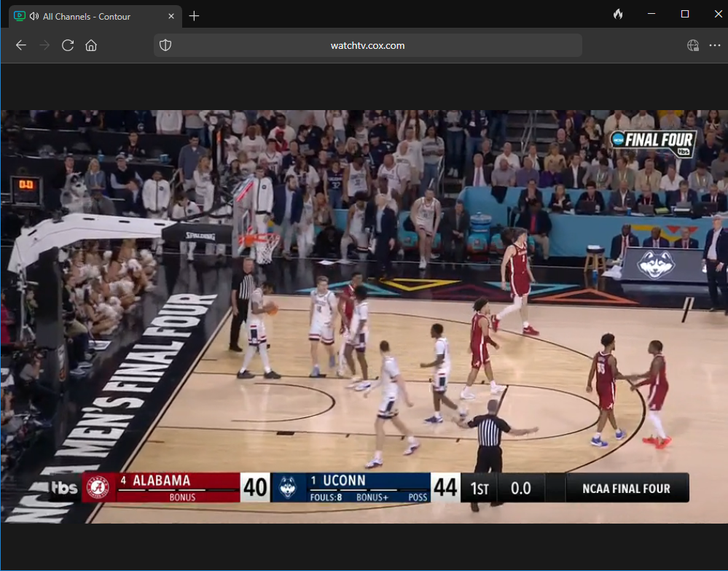Go back with the browser back arrow
This screenshot has width=728, height=571.
[21, 45]
